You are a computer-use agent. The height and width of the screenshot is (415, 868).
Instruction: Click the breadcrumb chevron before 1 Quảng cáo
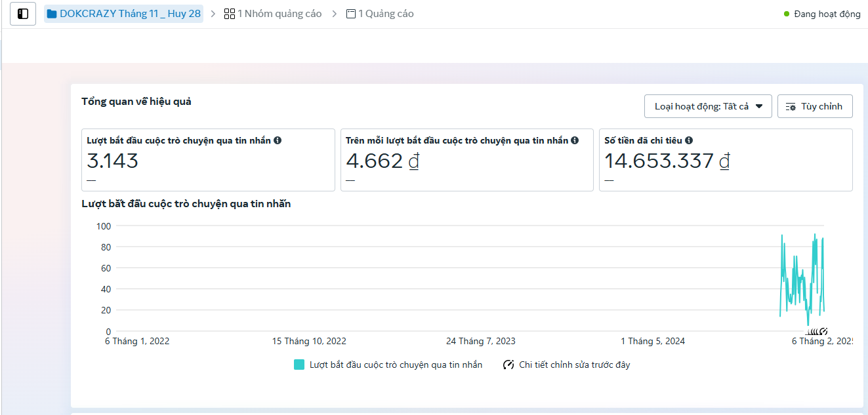tap(334, 14)
